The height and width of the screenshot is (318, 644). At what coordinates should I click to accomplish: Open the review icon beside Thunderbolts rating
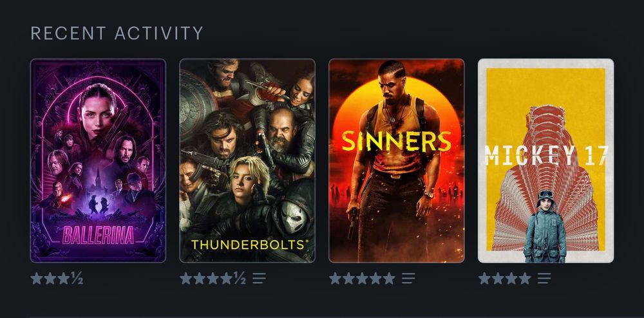coord(259,279)
